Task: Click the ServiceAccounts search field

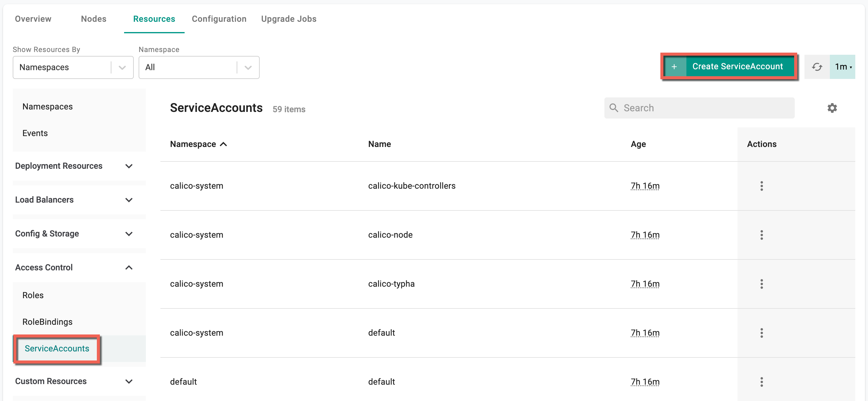Action: click(699, 108)
